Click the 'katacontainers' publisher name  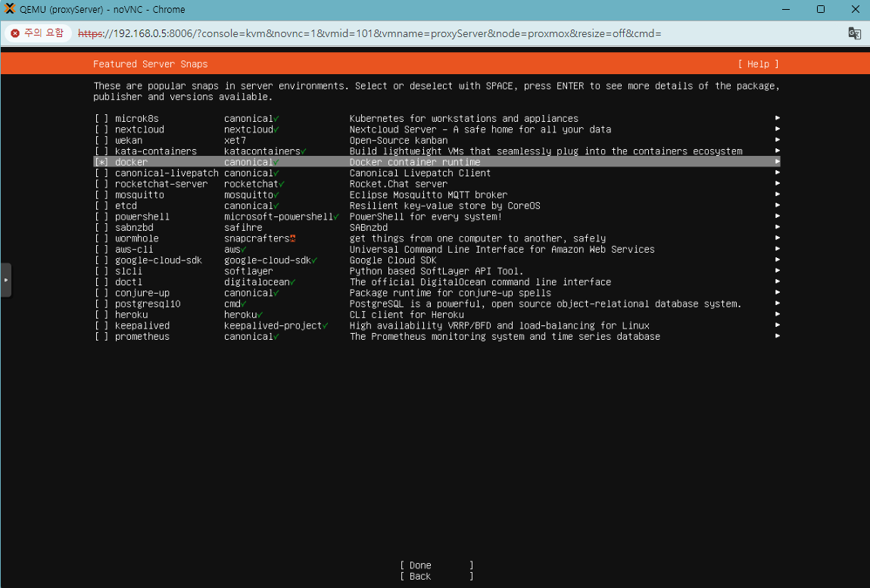(263, 151)
